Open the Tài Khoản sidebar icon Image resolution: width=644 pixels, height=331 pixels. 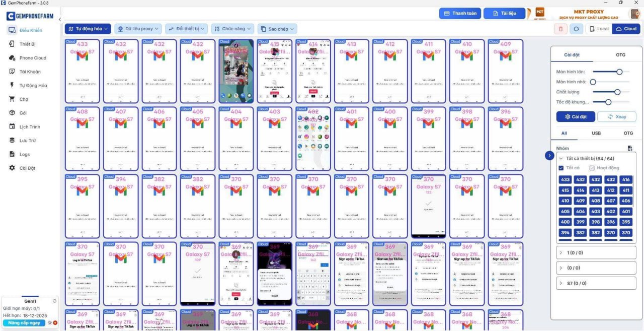click(x=12, y=72)
